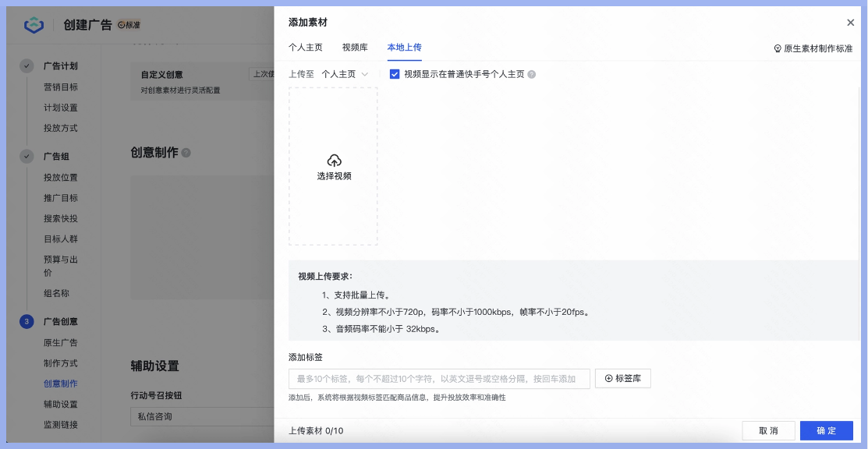Screen dimensions: 868x449
Task: Click the checkmark icon beside 广告组
Action: tap(27, 156)
